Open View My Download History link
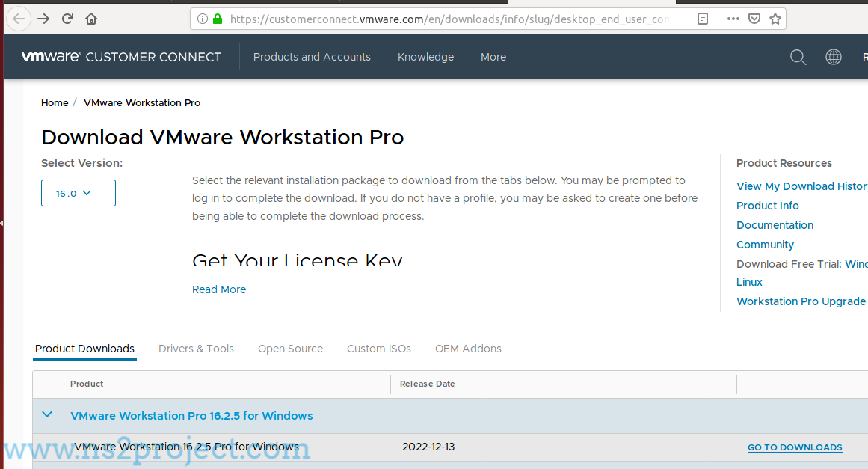The height and width of the screenshot is (469, 868). [x=801, y=186]
